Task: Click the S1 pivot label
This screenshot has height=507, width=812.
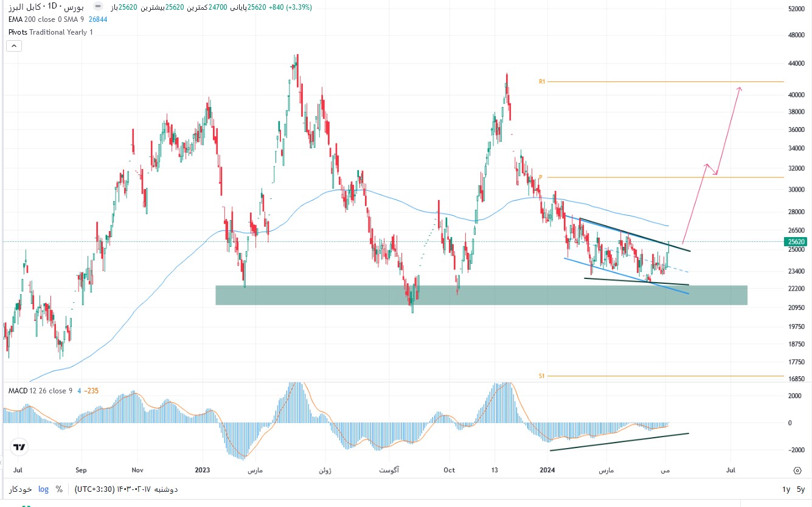Action: 541,376
